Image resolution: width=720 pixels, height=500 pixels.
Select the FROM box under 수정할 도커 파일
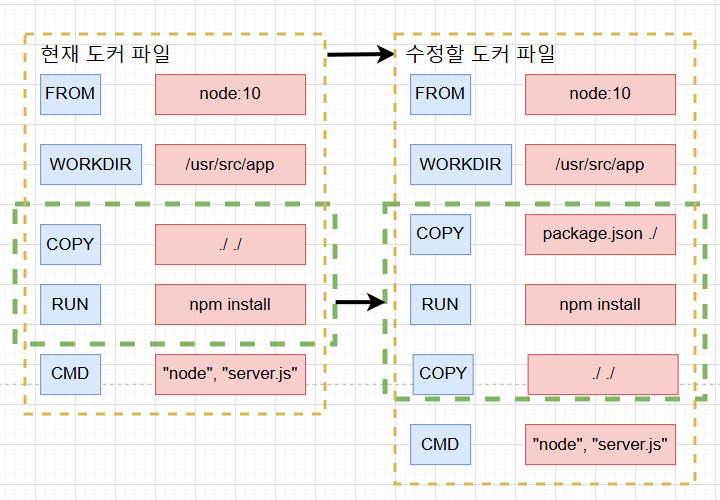(440, 94)
